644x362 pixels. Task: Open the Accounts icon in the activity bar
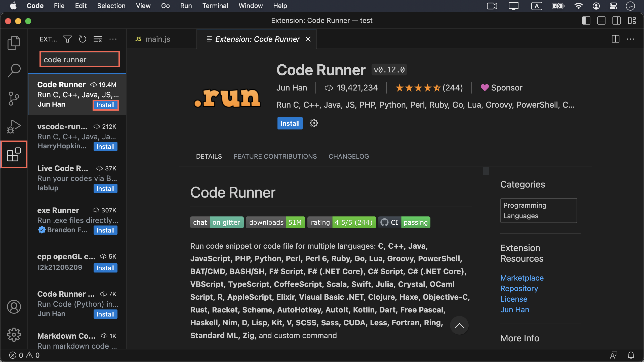[x=14, y=307]
